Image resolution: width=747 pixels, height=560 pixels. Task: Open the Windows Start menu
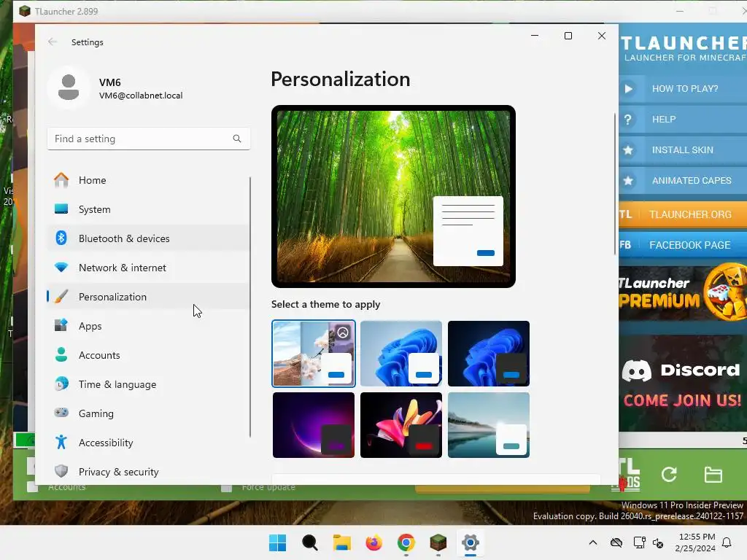pos(278,542)
